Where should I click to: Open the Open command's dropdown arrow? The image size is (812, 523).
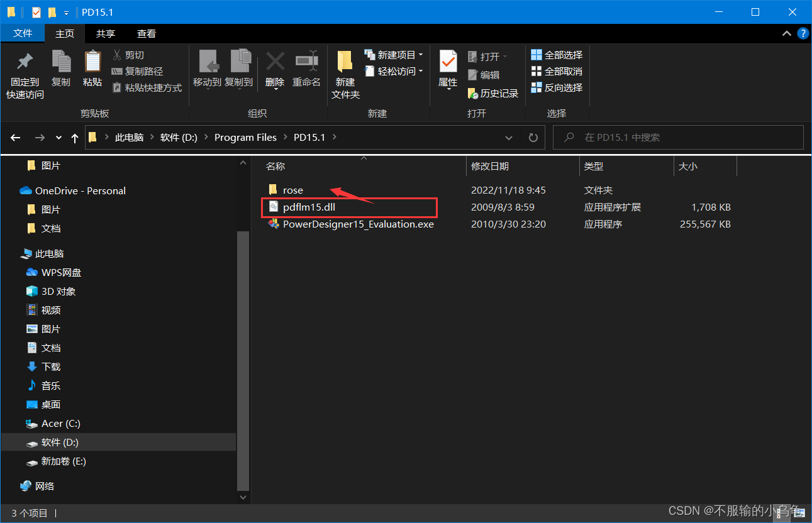505,57
